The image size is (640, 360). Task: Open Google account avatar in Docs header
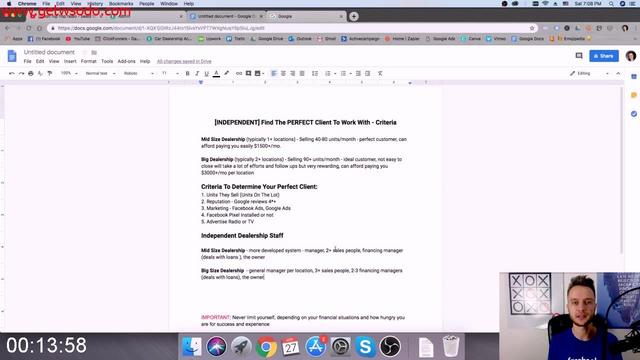pyautogui.click(x=630, y=56)
